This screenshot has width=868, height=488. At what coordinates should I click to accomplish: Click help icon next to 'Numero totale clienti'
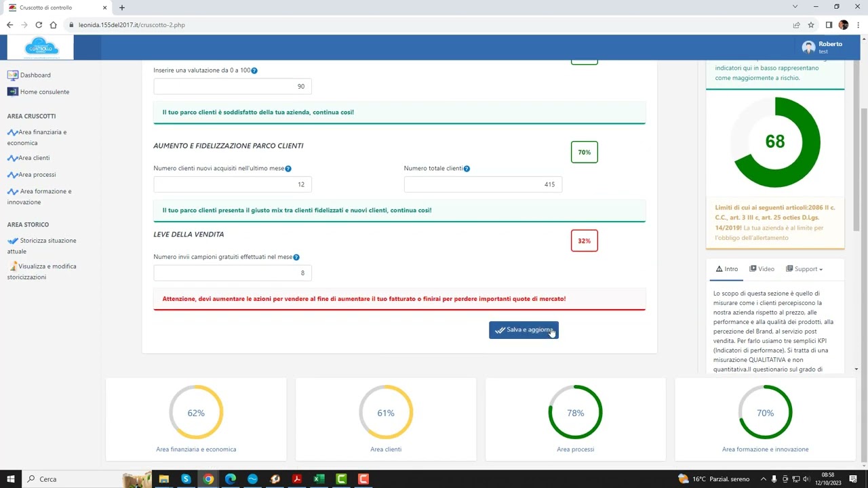(x=467, y=169)
